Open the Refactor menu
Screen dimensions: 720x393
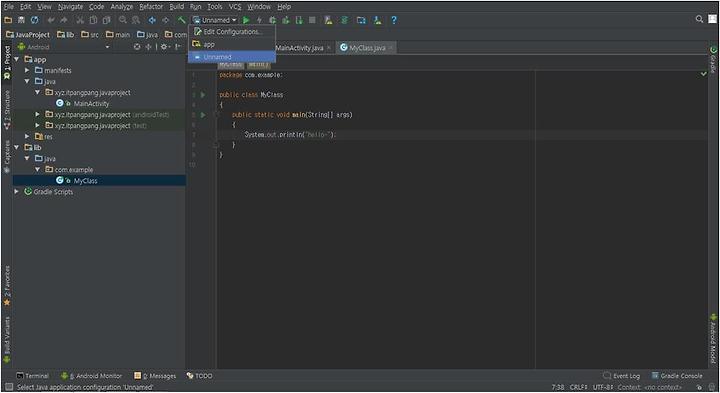[x=151, y=6]
